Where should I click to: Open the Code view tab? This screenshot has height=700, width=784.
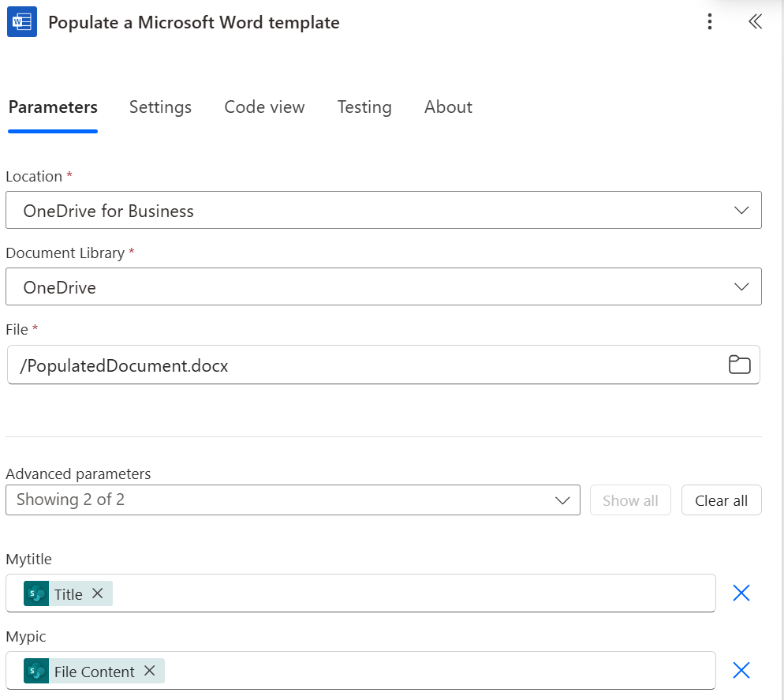pos(264,107)
